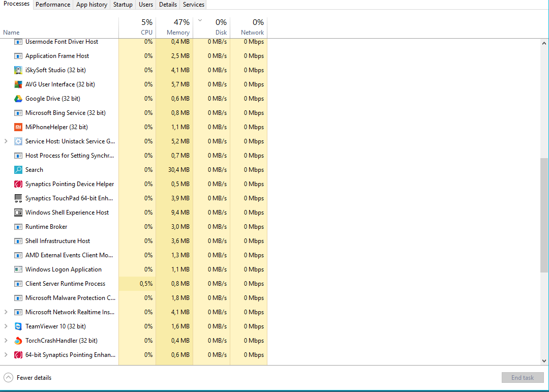The width and height of the screenshot is (549, 392).
Task: Click Google Drive memory 0,6 MB
Action: pos(180,99)
